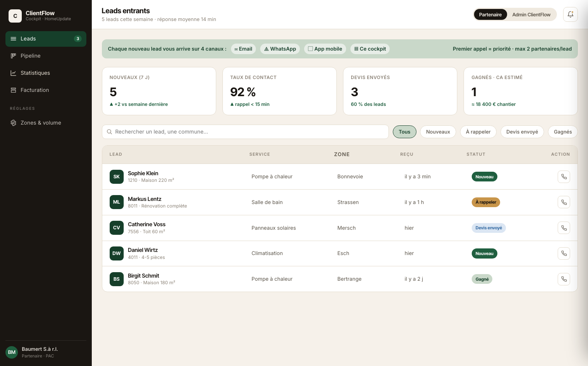The height and width of the screenshot is (366, 588).
Task: Click the Devis envoyé status badge
Action: pos(488,228)
